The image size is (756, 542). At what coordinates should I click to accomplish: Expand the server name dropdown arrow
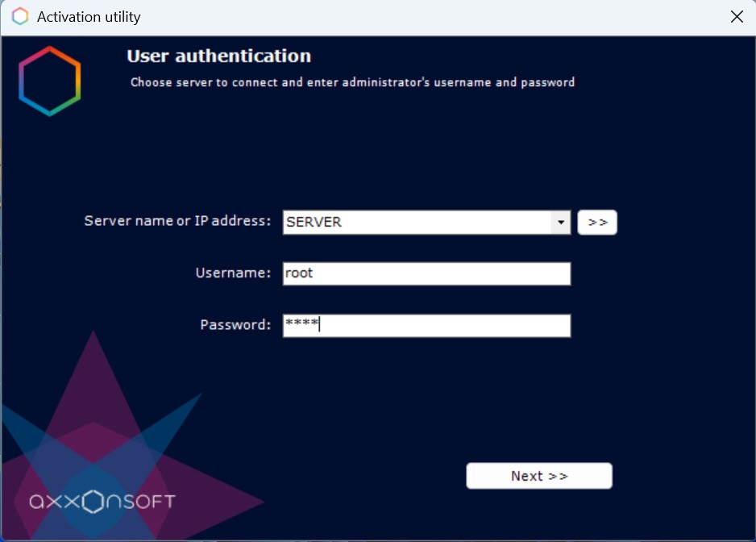tap(561, 223)
